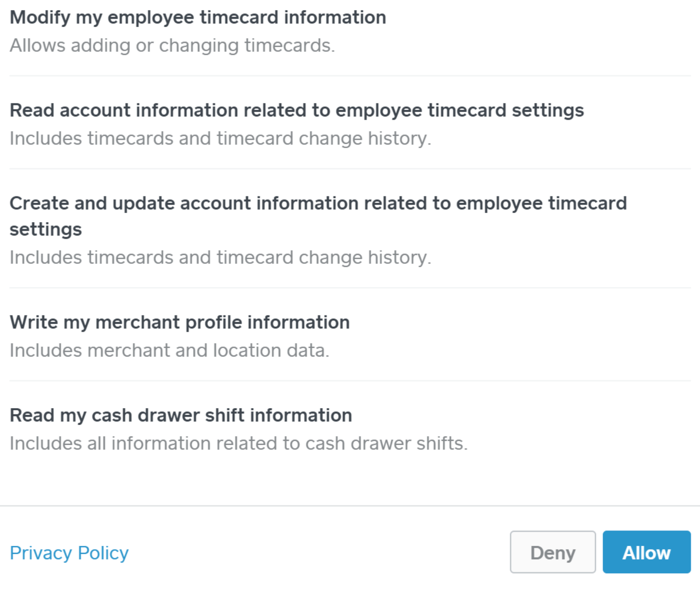Click footer separator line above the buttons
700x591 pixels.
350,506
